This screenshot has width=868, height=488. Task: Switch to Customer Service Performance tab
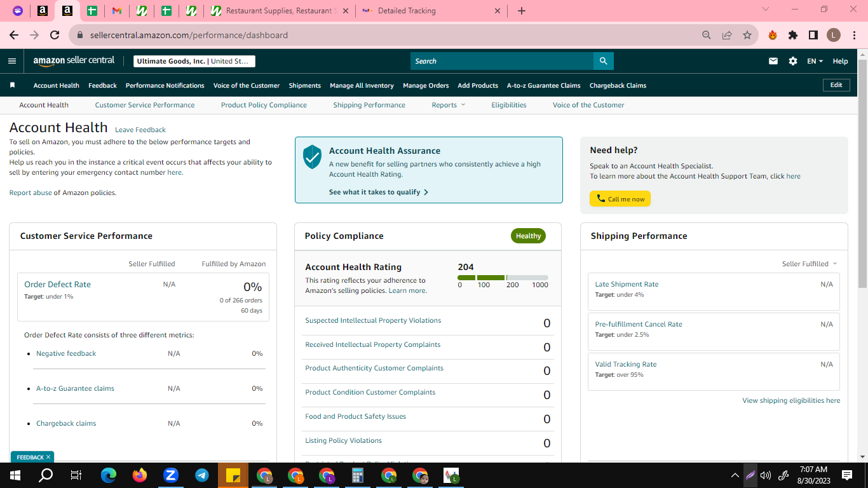pyautogui.click(x=145, y=105)
